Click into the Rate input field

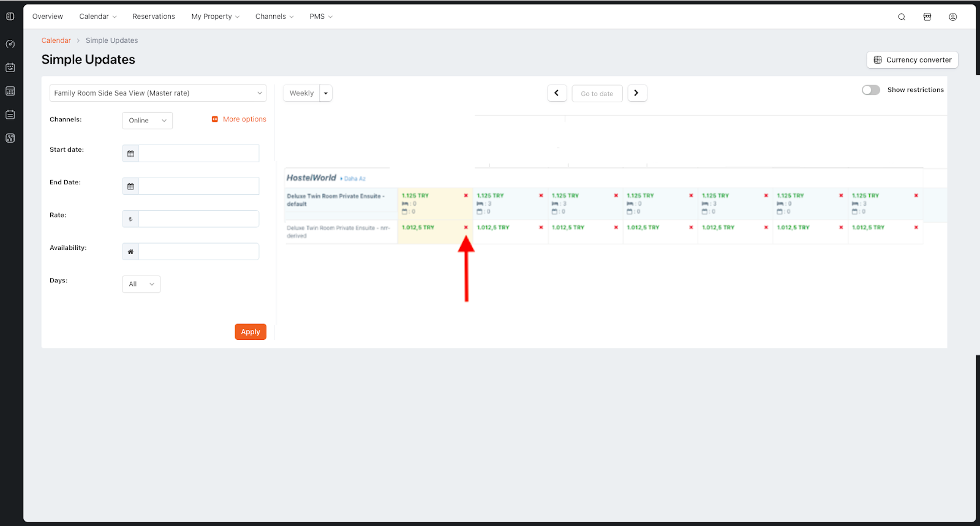pos(198,219)
